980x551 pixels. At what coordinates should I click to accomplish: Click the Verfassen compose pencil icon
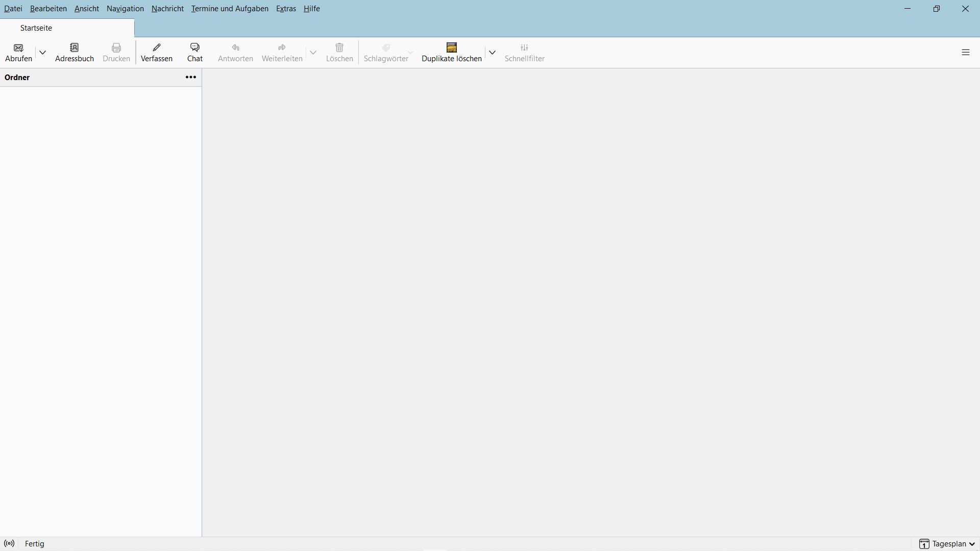coord(157,47)
